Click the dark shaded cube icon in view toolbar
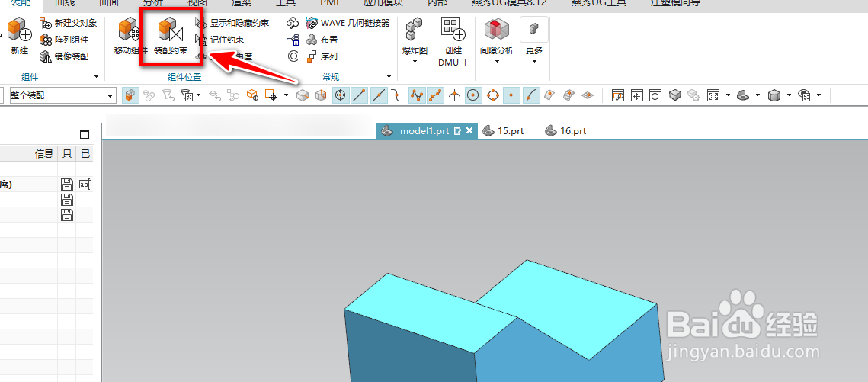This screenshot has height=382, width=868. click(x=674, y=96)
